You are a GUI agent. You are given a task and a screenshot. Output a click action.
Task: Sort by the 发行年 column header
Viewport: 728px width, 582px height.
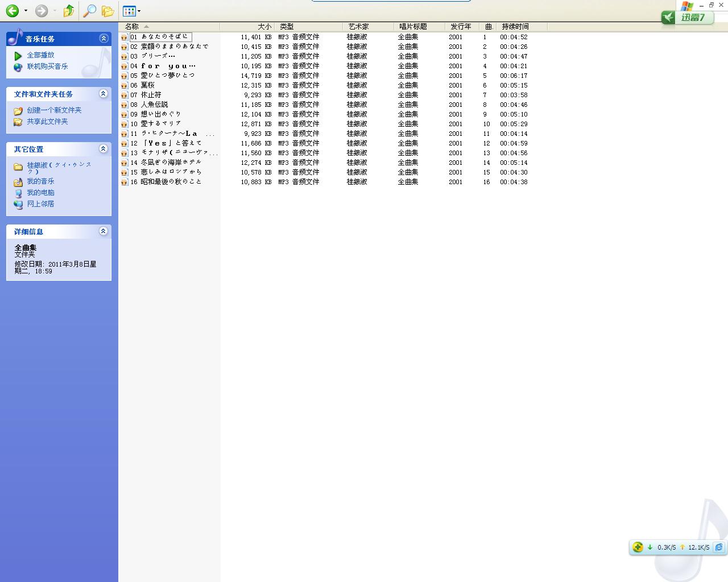pos(462,27)
